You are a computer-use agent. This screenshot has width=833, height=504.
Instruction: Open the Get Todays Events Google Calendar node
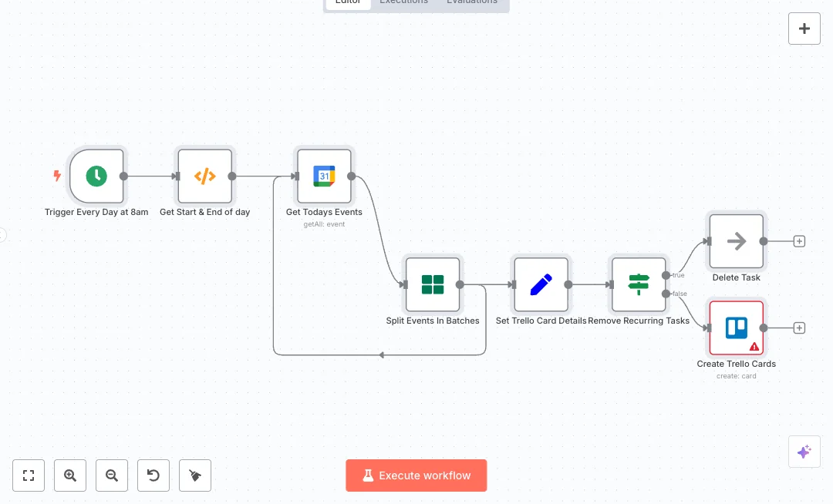tap(324, 176)
